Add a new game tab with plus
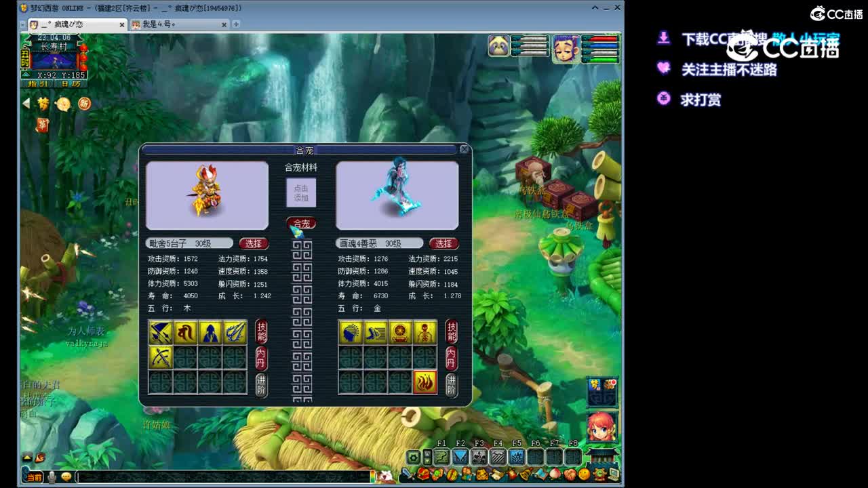 pyautogui.click(x=236, y=24)
